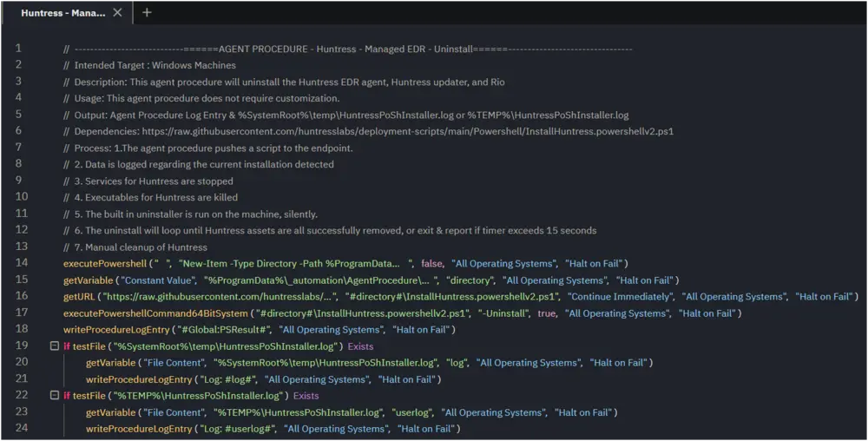Screen dimensions: 868x441
Task: Click the "log" variable name on line 20
Action: point(457,363)
